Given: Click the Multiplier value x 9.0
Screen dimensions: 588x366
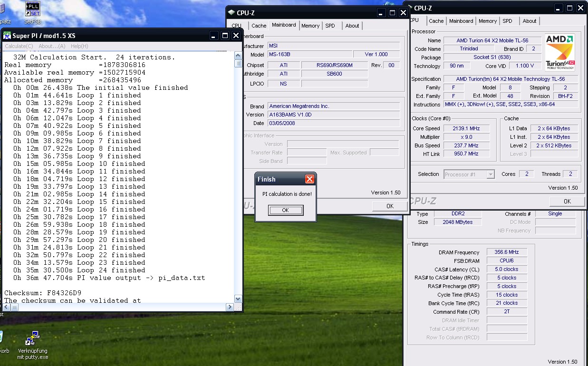Looking at the screenshot, I should coord(467,137).
